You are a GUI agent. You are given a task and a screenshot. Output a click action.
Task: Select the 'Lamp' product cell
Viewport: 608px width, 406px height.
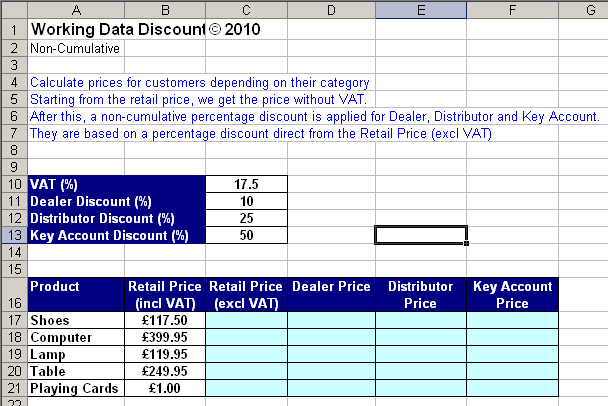click(x=76, y=354)
